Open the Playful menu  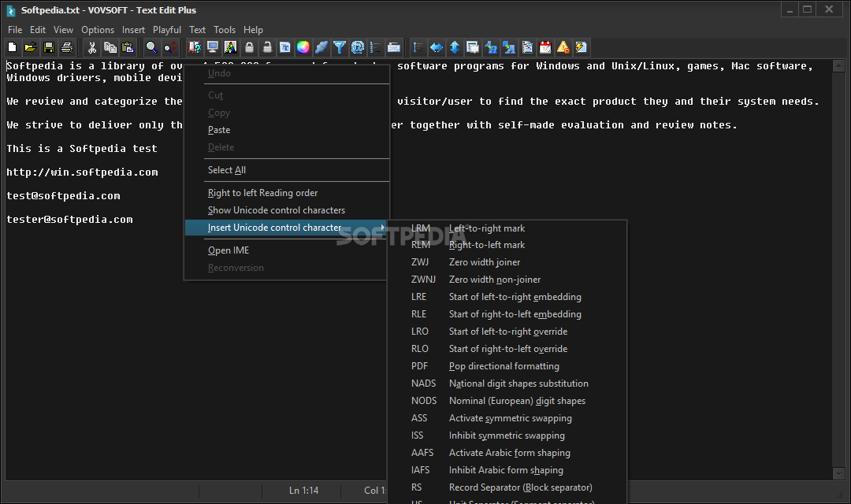tap(166, 30)
